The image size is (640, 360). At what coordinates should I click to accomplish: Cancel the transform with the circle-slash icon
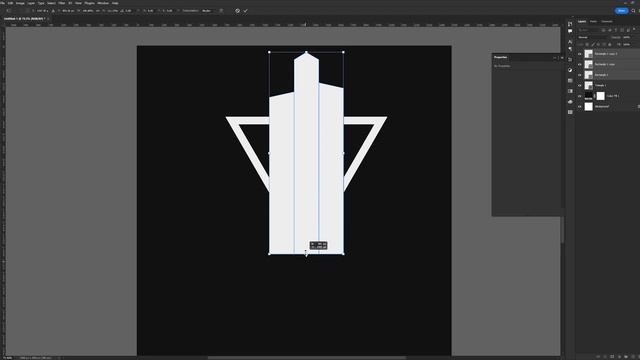point(238,11)
